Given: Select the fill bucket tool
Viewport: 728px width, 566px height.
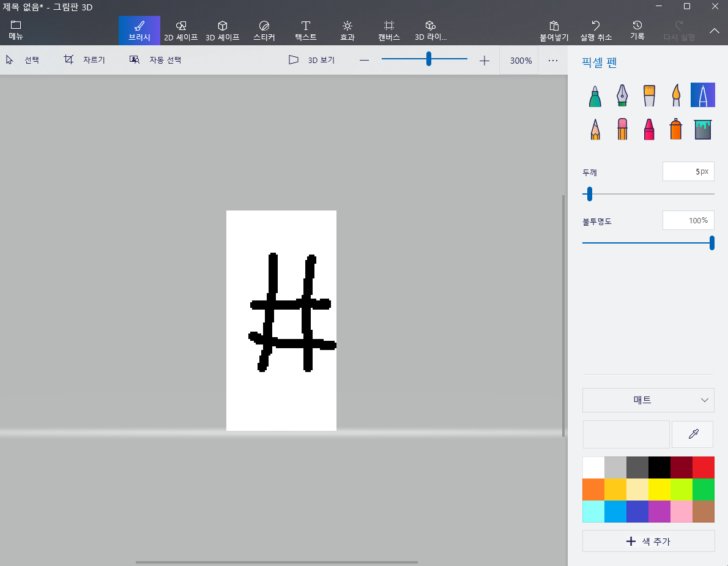Looking at the screenshot, I should click(x=703, y=129).
